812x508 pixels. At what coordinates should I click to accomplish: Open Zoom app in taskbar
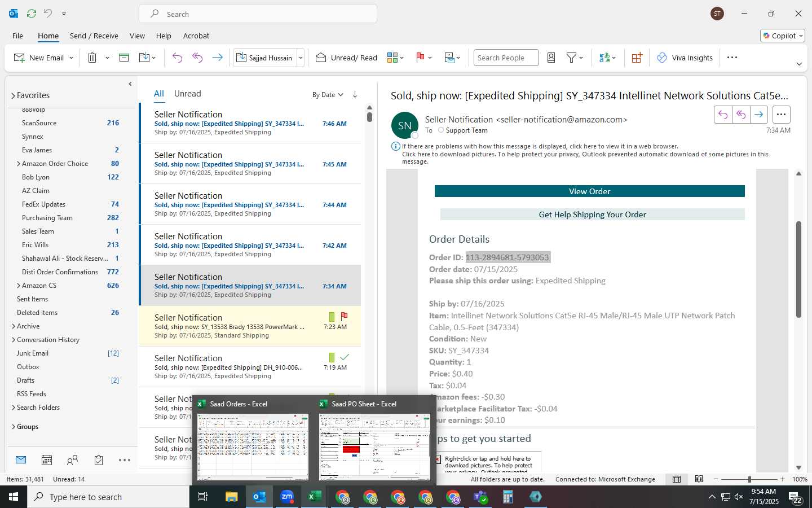287,497
